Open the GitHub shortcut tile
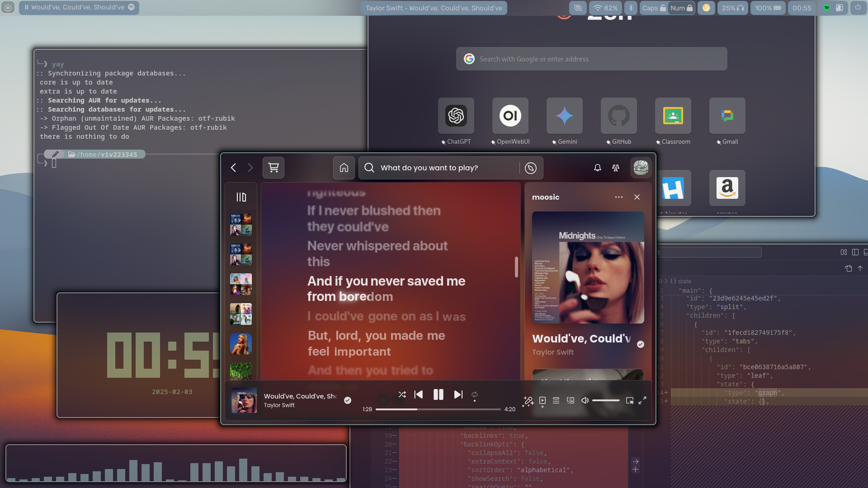Screen dimensions: 868x488 [619, 116]
